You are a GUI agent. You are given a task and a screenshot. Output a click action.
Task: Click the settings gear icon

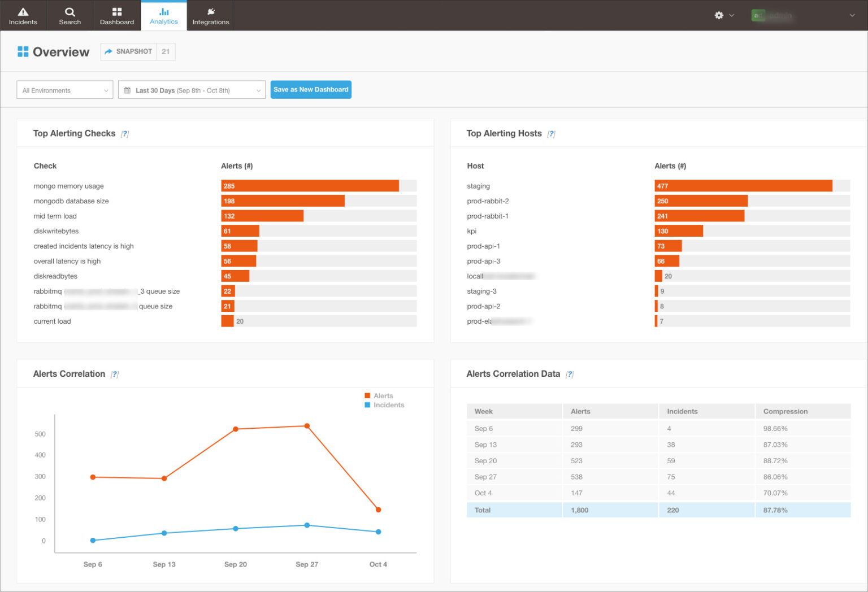pos(719,16)
